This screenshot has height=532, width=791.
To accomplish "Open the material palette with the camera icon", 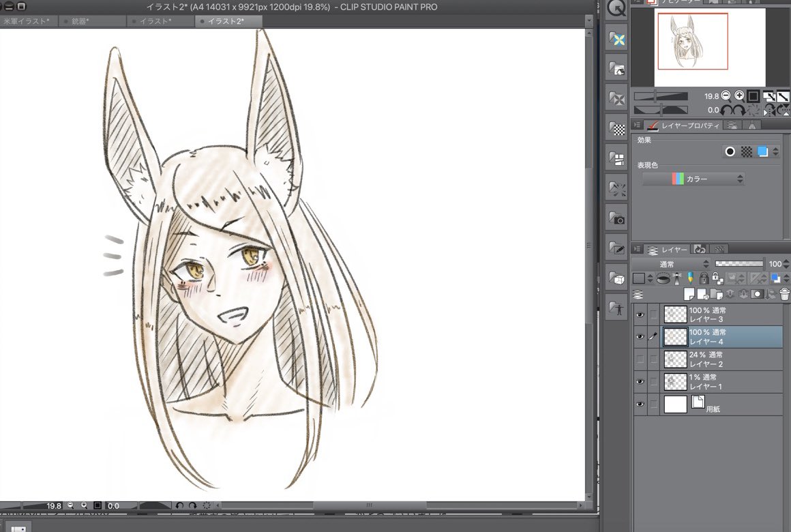I will (616, 218).
